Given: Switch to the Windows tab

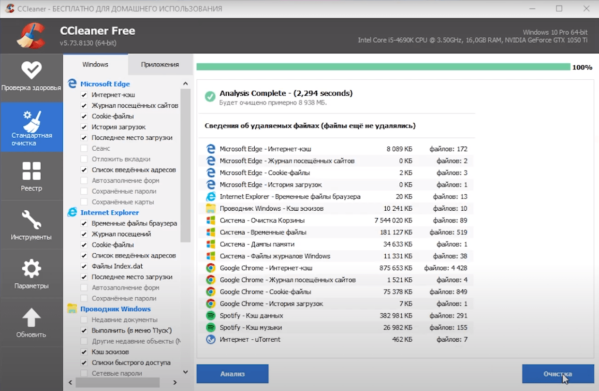Looking at the screenshot, I should tap(95, 64).
